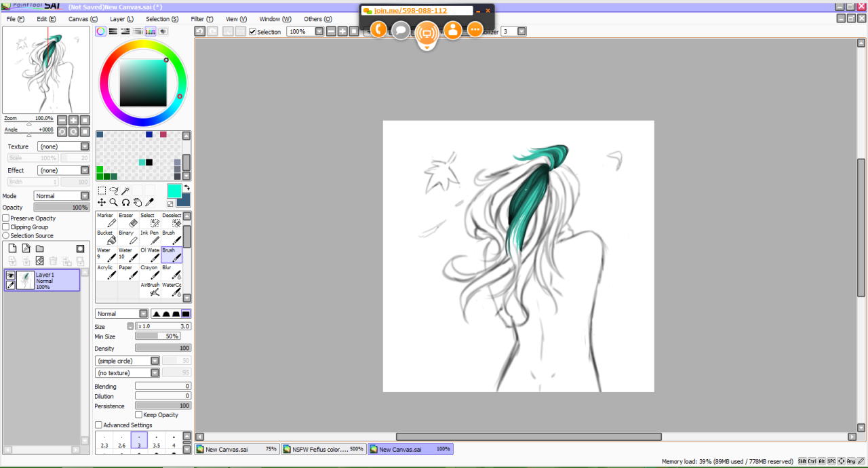This screenshot has width=868, height=468.
Task: Uncheck the Selection toolbar checkbox
Action: pos(253,32)
